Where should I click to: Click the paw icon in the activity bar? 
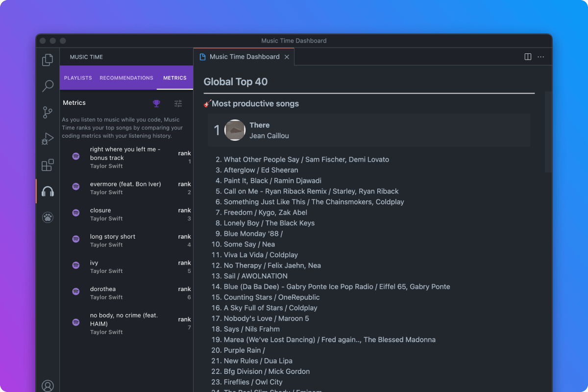pyautogui.click(x=47, y=217)
